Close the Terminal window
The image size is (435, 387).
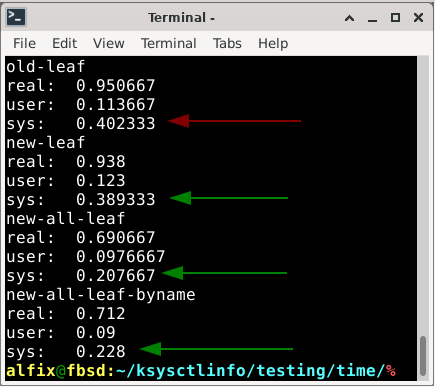pos(418,18)
